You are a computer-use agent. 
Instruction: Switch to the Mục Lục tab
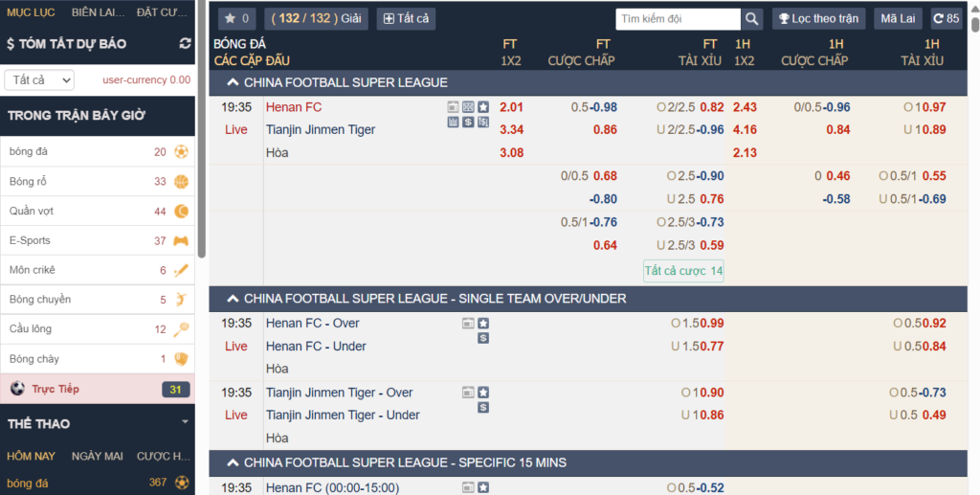pos(31,11)
